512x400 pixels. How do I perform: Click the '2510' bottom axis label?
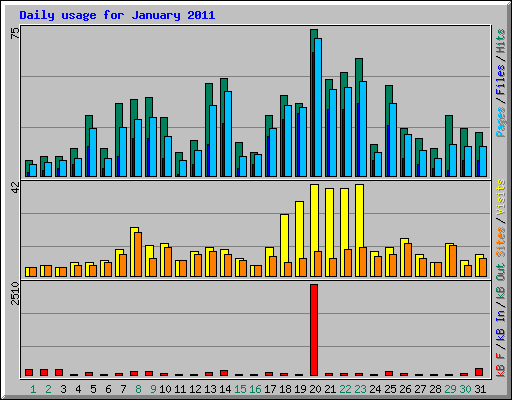15,293
